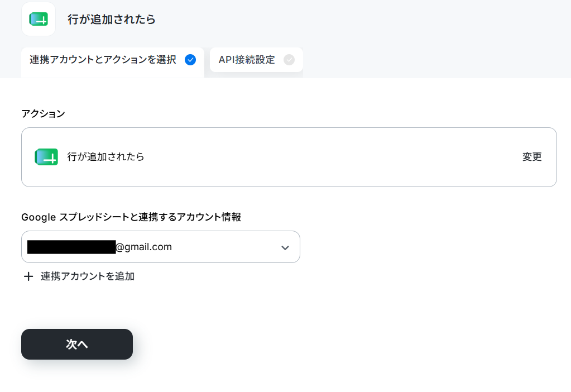
Task: Click the 連携アカウントを追加 link
Action: click(x=88, y=276)
